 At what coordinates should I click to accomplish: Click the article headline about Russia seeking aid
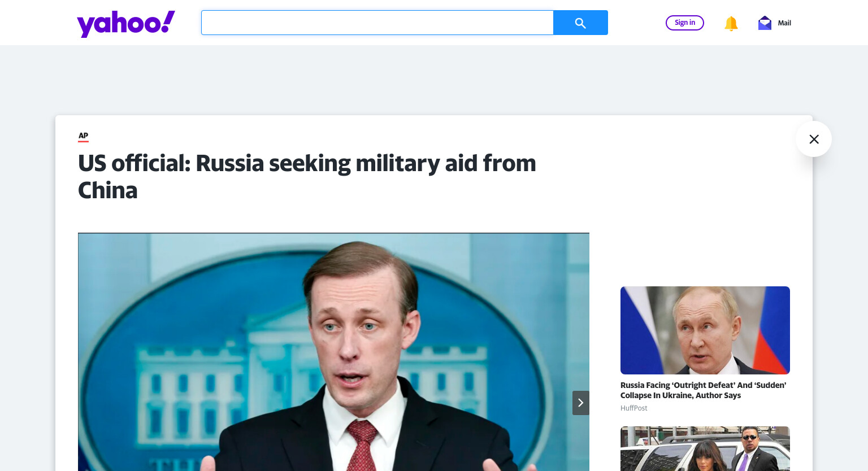click(x=307, y=177)
